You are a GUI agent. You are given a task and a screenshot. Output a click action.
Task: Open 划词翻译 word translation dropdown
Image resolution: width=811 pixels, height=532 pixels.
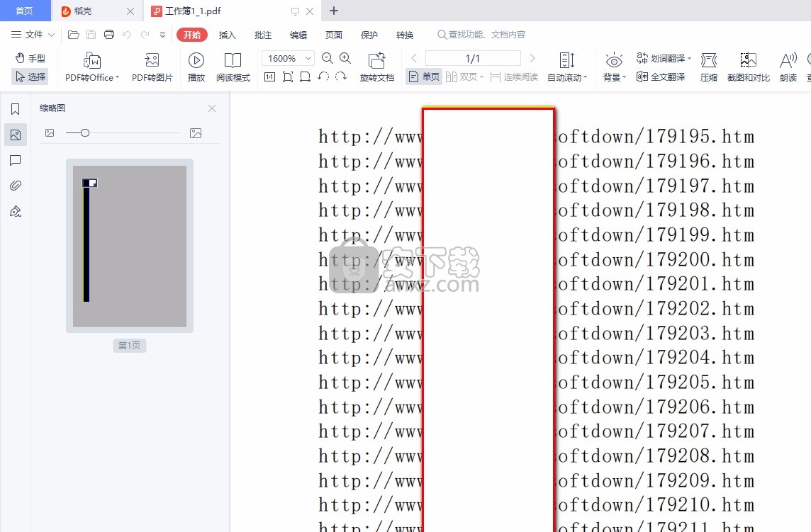point(664,58)
